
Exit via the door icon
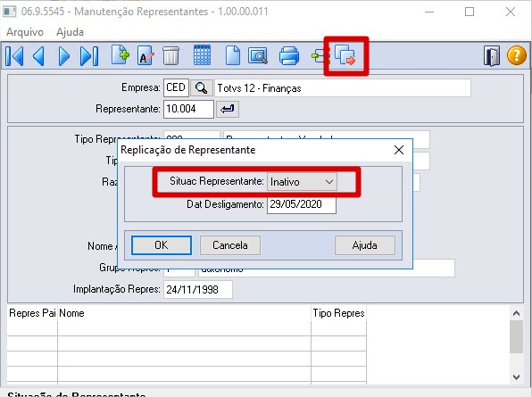tap(492, 56)
